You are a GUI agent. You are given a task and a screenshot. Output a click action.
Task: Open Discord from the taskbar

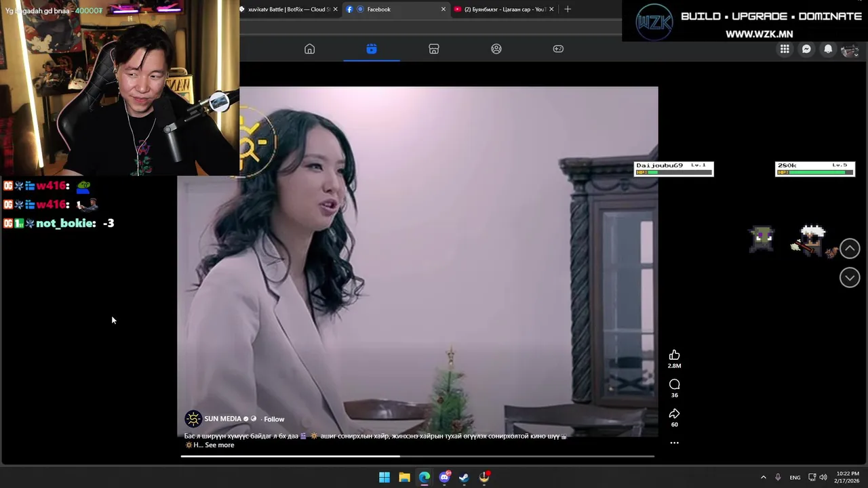coord(444,477)
